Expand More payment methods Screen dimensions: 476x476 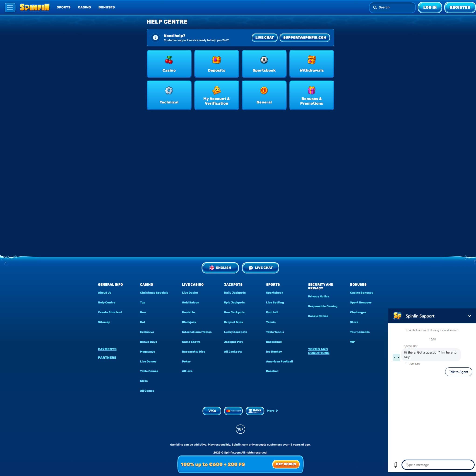pyautogui.click(x=272, y=411)
